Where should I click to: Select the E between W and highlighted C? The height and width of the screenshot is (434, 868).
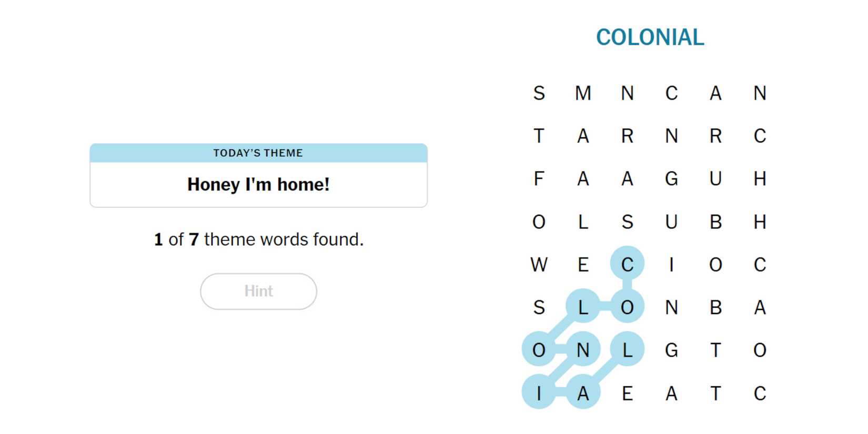pyautogui.click(x=583, y=265)
